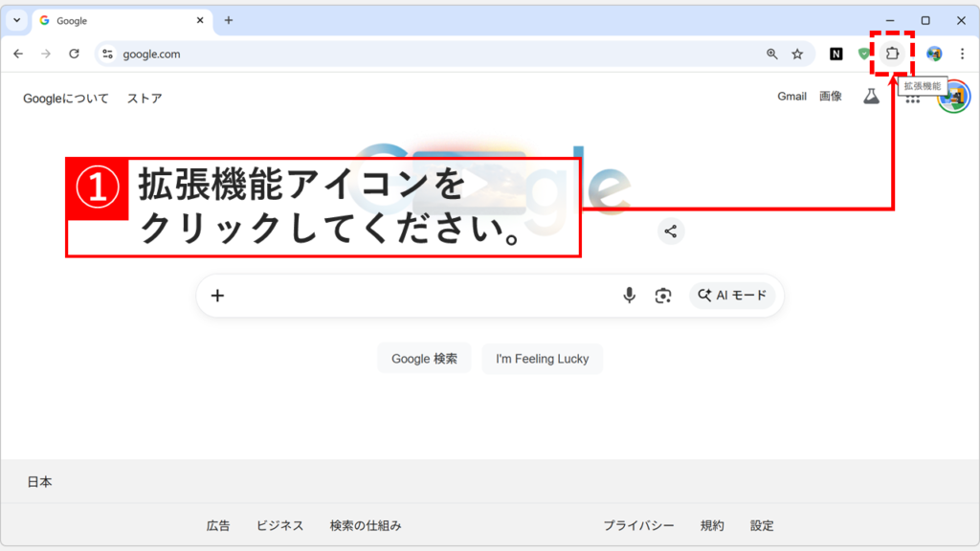
Task: Open Google Labs via the flask icon
Action: click(x=871, y=96)
